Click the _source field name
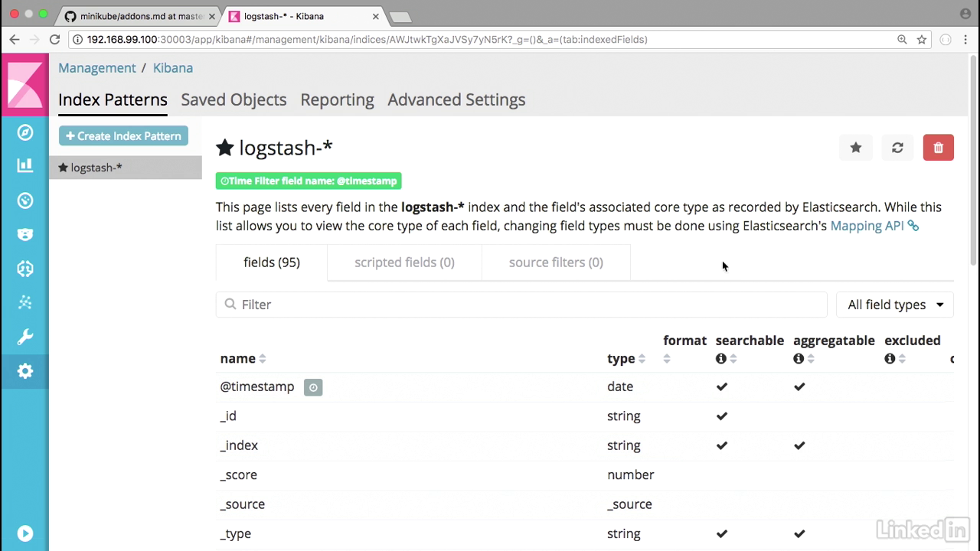 (x=242, y=504)
